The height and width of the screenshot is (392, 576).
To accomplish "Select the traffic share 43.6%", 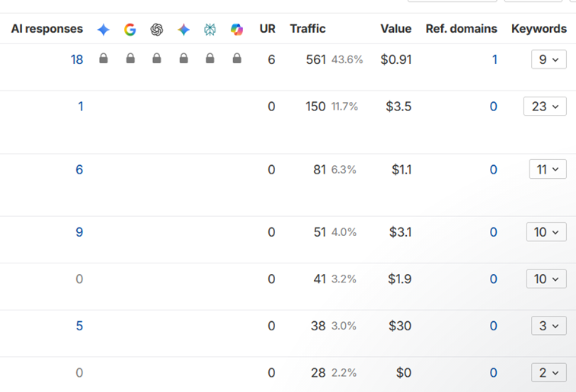I will pyautogui.click(x=347, y=59).
